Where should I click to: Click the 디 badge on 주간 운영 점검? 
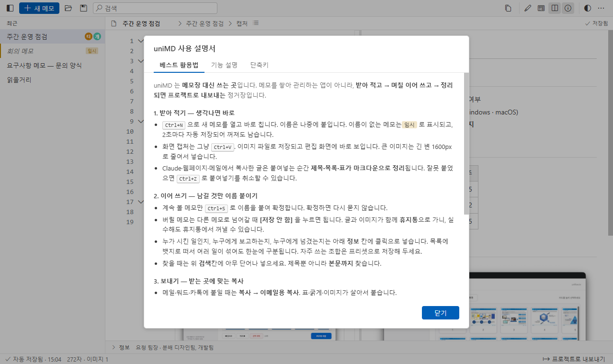coord(89,36)
